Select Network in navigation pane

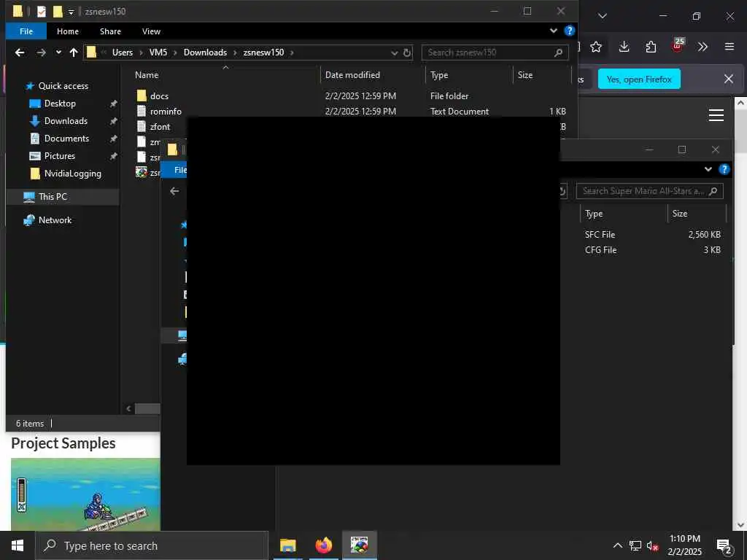click(x=55, y=220)
